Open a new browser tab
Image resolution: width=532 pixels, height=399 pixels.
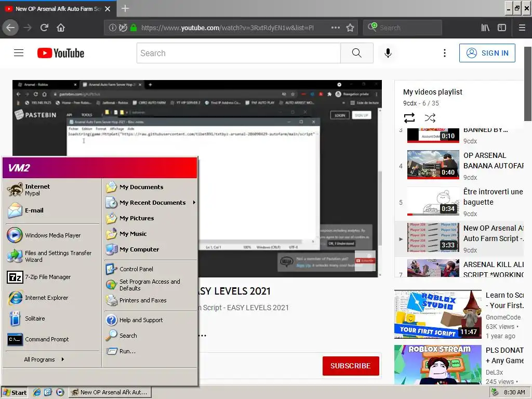[x=125, y=8]
